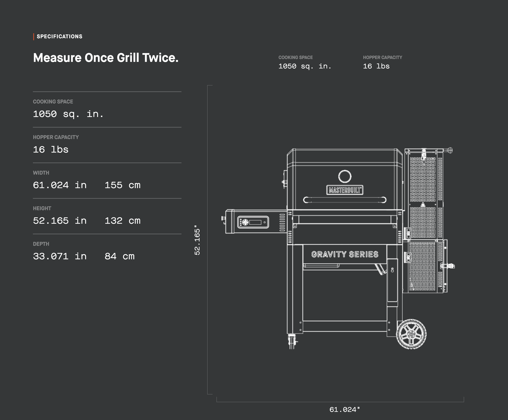This screenshot has width=508, height=420.
Task: Click the round lid thermometer gauge
Action: pyautogui.click(x=345, y=176)
